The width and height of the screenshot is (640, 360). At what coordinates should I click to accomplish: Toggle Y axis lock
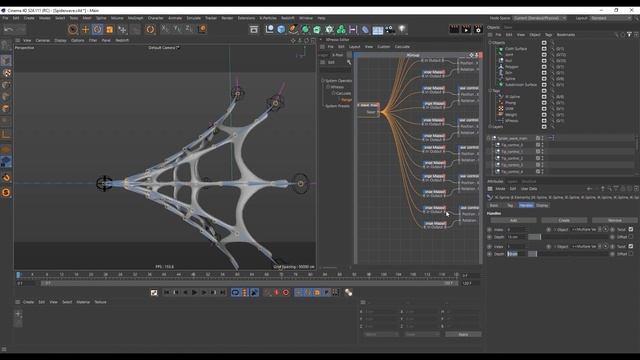[x=177, y=29]
